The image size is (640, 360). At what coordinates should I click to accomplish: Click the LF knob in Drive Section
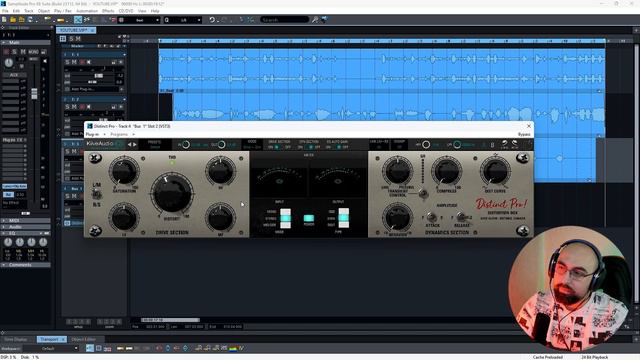124,218
